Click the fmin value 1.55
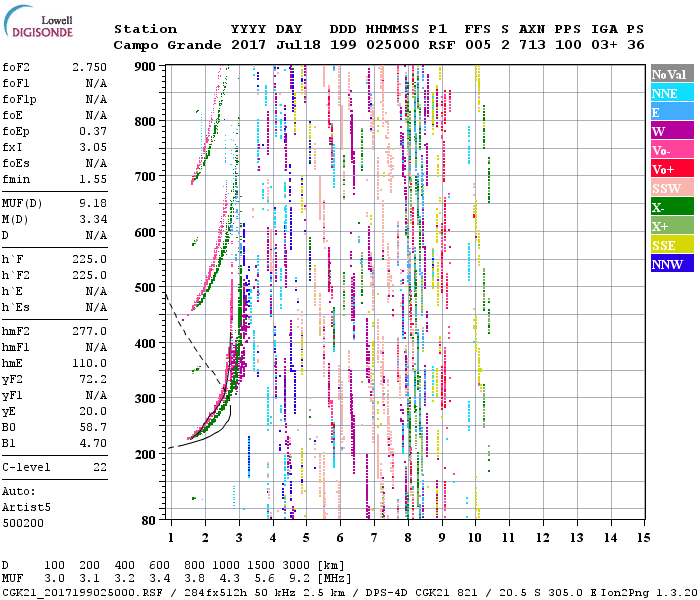This screenshot has width=700, height=600. tap(93, 179)
